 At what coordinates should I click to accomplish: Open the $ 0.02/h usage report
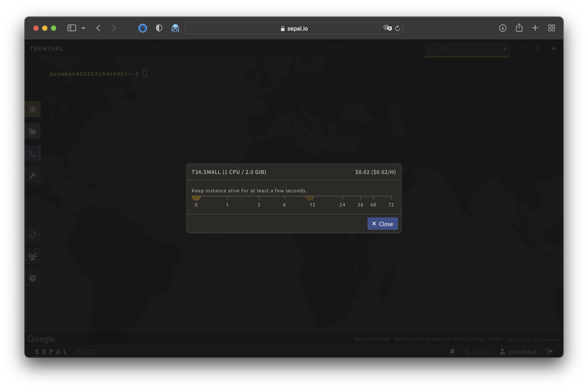pyautogui.click(x=477, y=352)
